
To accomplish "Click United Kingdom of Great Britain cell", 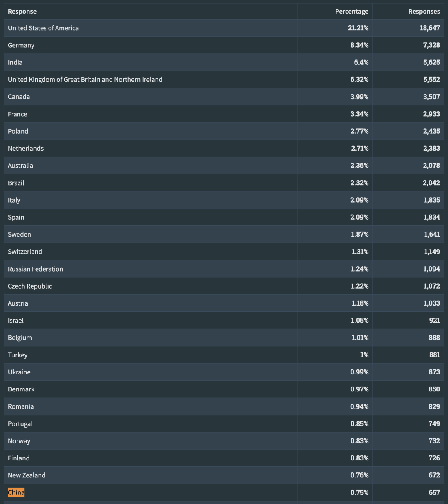I will click(85, 80).
